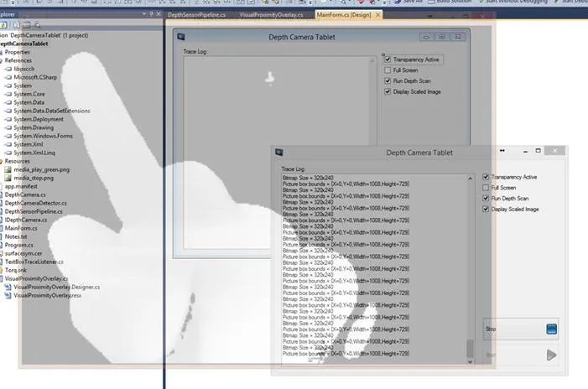Image resolution: width=588 pixels, height=389 pixels.
Task: Click the app icon of the running window
Action: coord(279,152)
